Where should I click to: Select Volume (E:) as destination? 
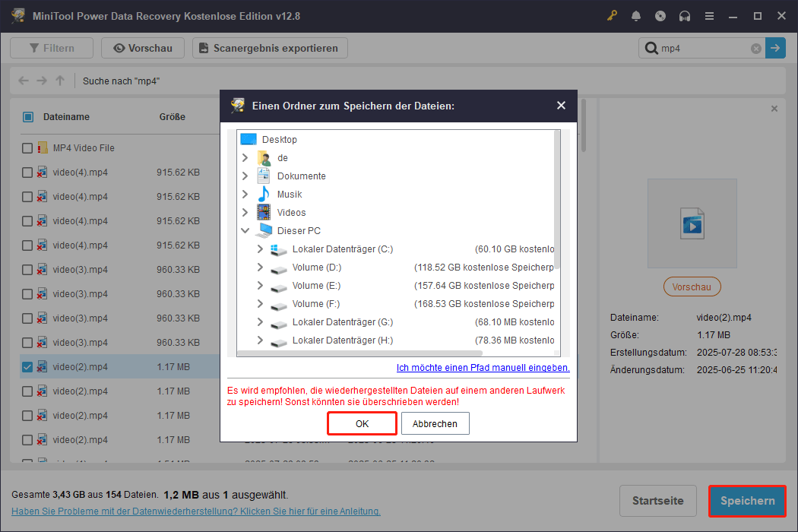pyautogui.click(x=316, y=286)
